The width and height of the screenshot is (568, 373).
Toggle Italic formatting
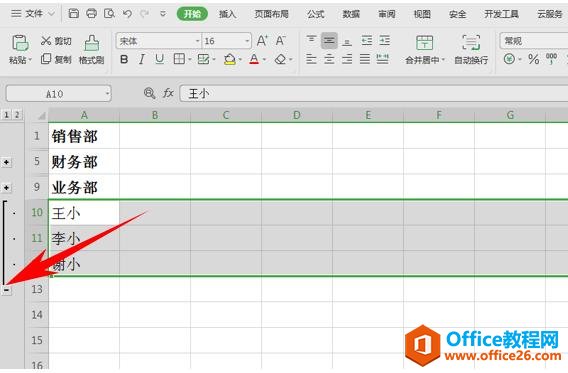pos(142,59)
